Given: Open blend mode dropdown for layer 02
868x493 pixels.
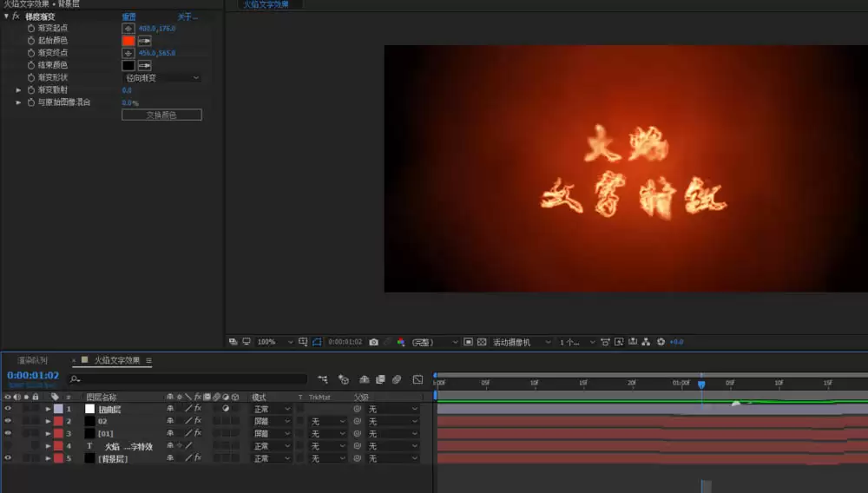Looking at the screenshot, I should click(272, 422).
